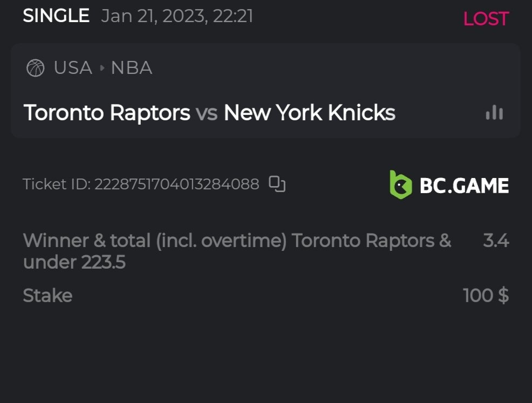
Task: Open match statistics bar chart icon
Action: 494,113
